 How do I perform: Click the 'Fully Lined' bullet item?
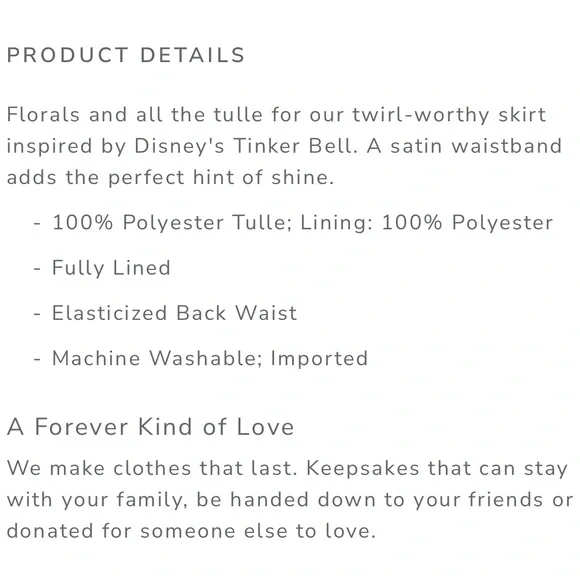tap(111, 268)
